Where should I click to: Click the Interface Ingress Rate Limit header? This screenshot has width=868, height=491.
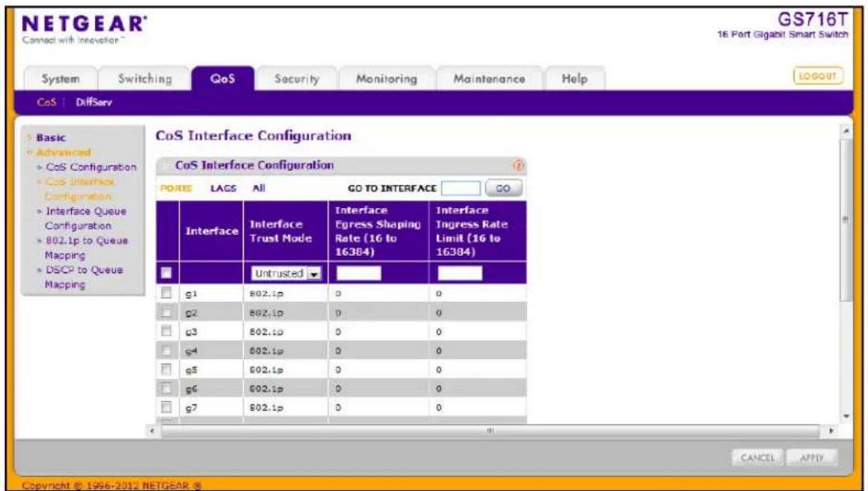477,231
